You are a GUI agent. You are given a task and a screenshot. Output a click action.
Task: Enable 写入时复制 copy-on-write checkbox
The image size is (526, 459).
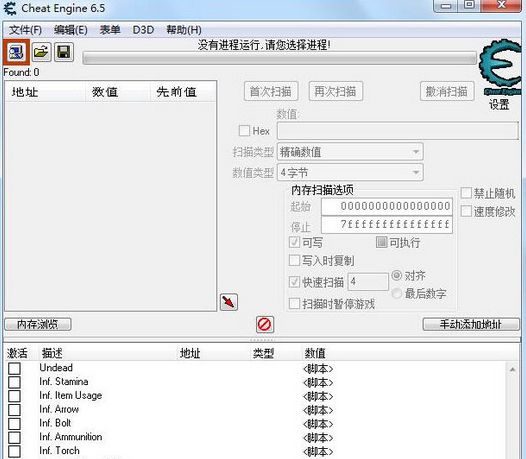click(294, 260)
